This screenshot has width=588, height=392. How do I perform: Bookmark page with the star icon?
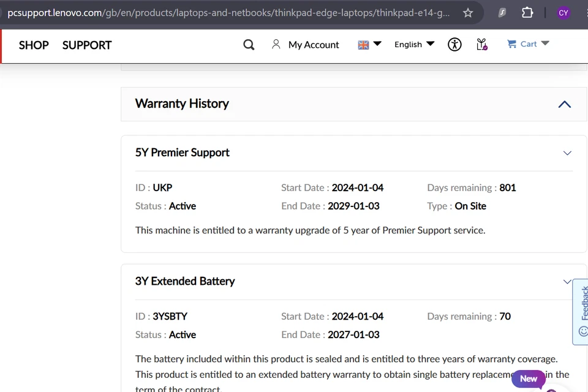(467, 13)
